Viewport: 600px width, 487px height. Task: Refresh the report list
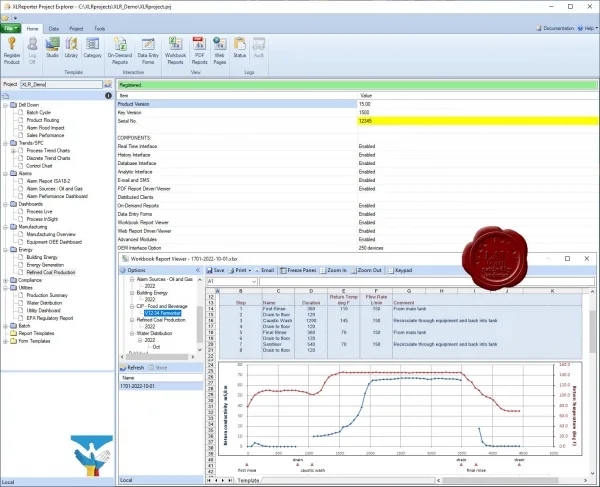pyautogui.click(x=132, y=368)
